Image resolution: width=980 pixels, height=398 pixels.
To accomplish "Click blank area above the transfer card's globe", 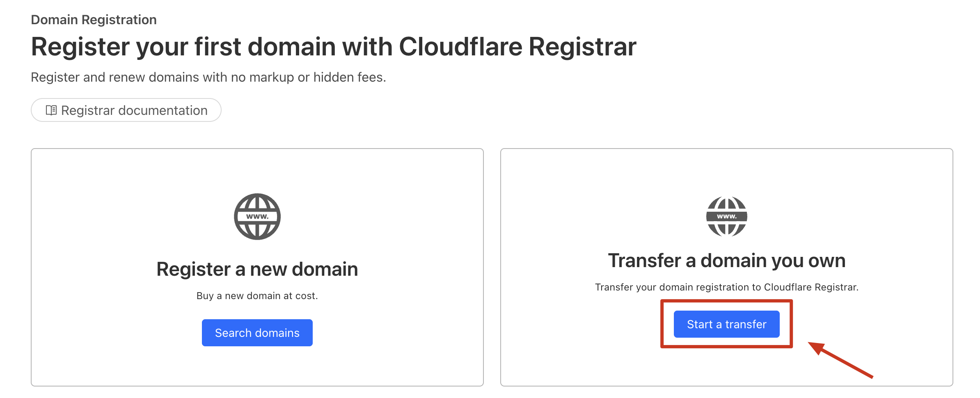I will 726,172.
